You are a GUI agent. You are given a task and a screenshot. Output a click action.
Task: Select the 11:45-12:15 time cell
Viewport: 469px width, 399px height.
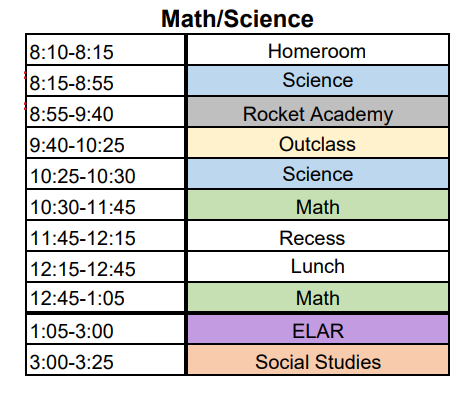pos(105,236)
